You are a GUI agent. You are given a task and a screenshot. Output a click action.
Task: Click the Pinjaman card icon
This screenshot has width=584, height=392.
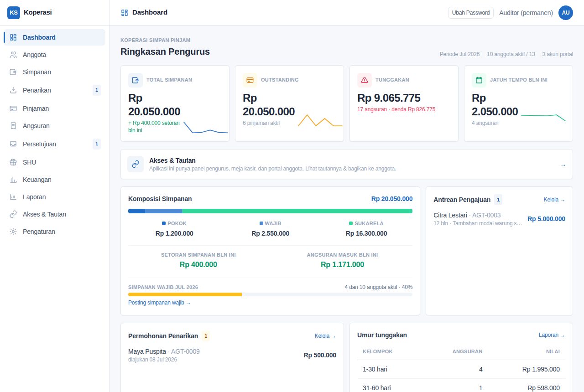tap(13, 108)
